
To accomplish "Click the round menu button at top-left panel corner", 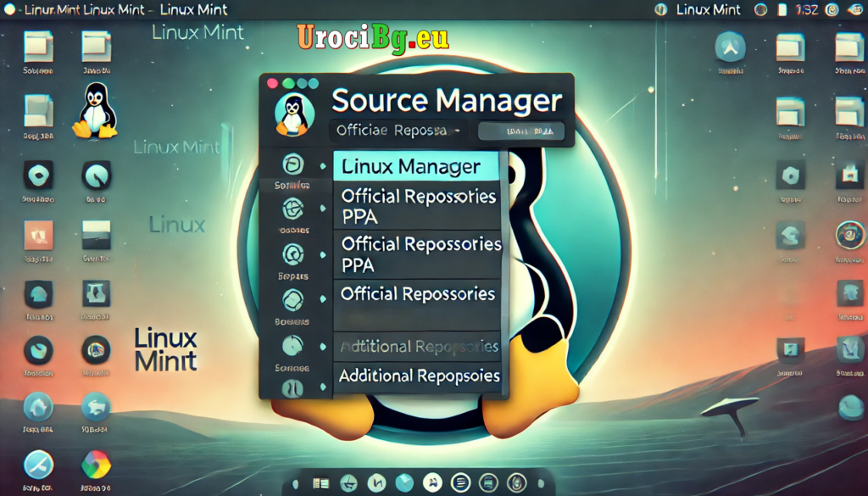I will coord(8,8).
